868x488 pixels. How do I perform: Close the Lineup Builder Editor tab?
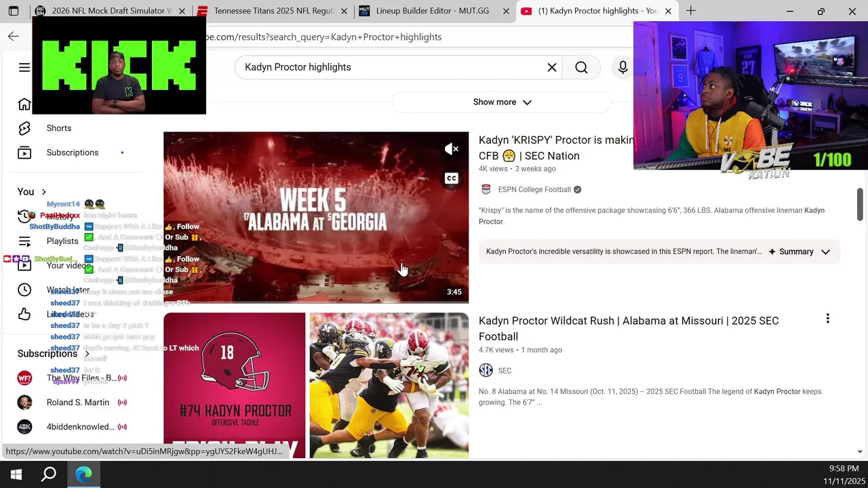pyautogui.click(x=506, y=11)
